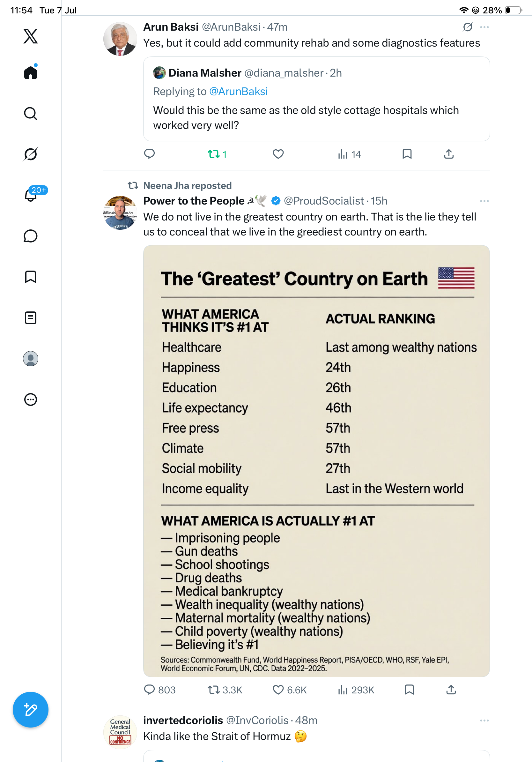Open more options on ProudSocialist post
This screenshot has width=532, height=762.
484,201
